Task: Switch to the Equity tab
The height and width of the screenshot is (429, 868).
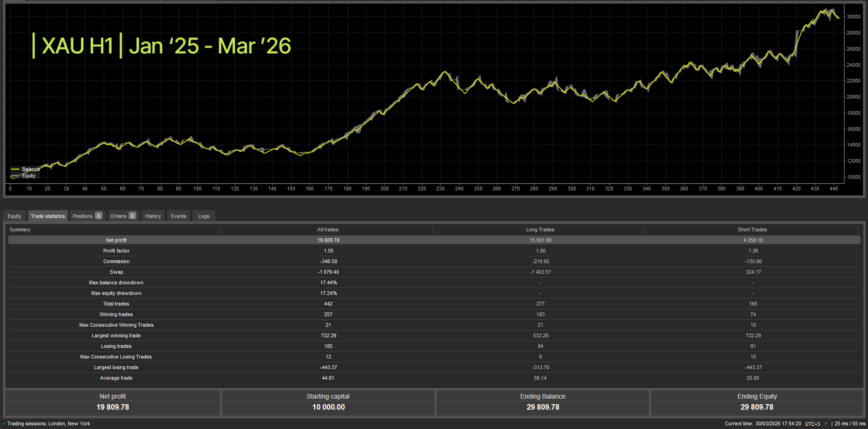Action: pos(14,216)
